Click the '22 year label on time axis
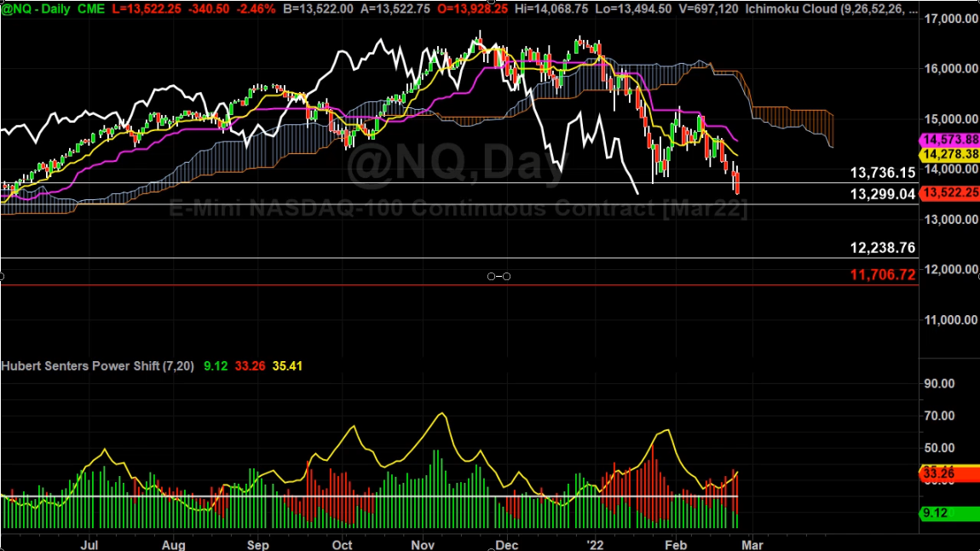 pyautogui.click(x=596, y=545)
